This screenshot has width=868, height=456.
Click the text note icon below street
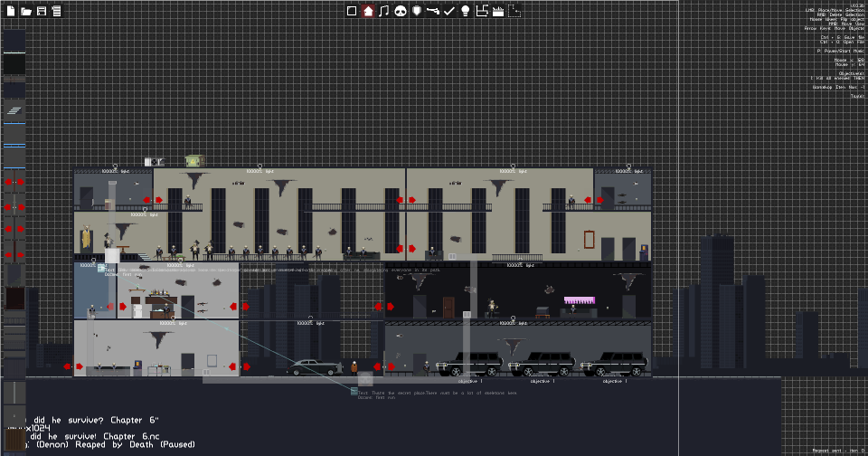pos(354,391)
